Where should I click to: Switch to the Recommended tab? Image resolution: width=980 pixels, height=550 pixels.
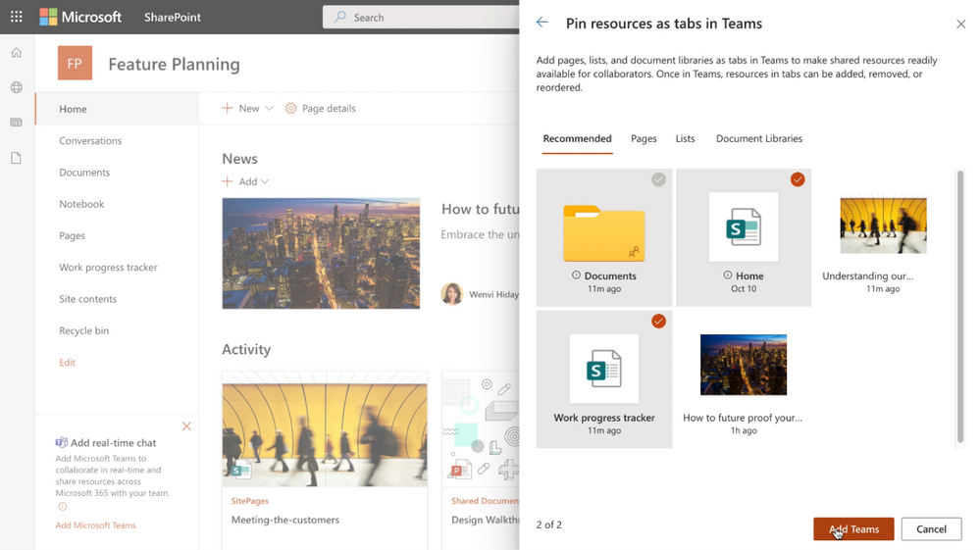click(577, 138)
